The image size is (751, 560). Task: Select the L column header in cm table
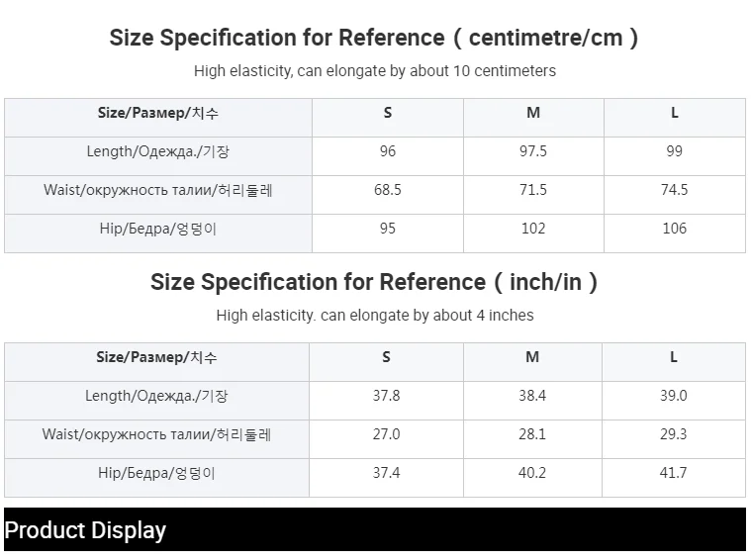(675, 113)
